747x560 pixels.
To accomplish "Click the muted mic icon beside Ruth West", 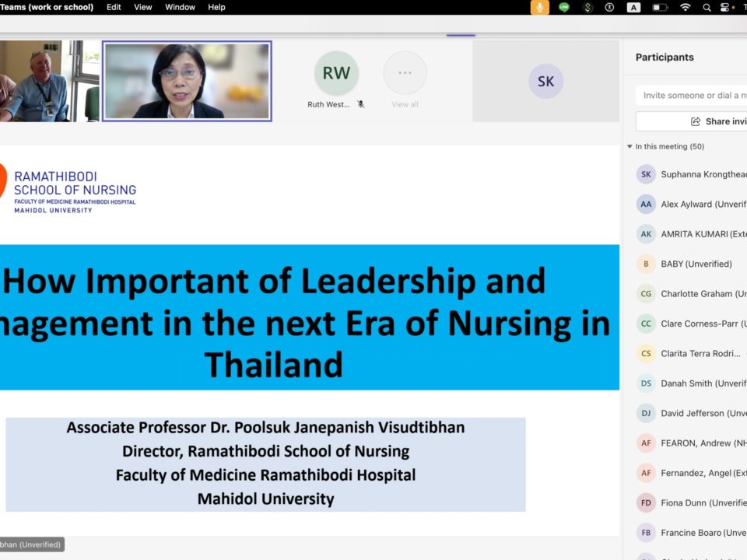I will coord(361,104).
